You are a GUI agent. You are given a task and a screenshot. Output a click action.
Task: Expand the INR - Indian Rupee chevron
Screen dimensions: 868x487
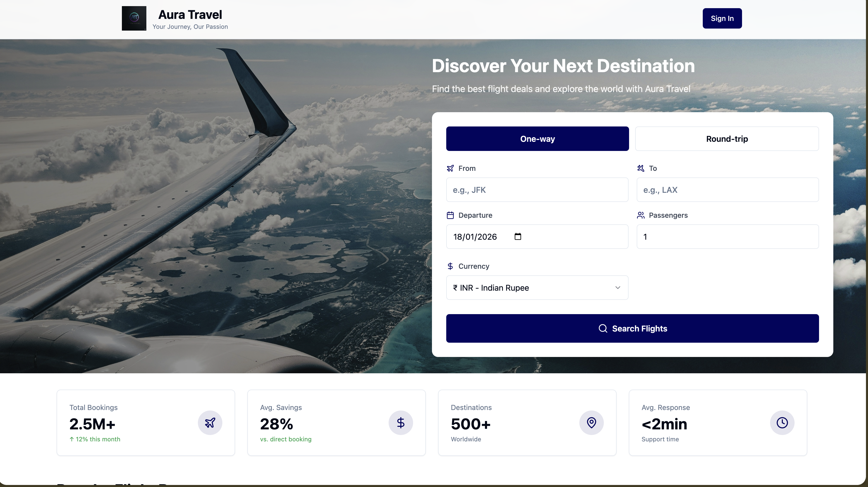[x=618, y=287]
